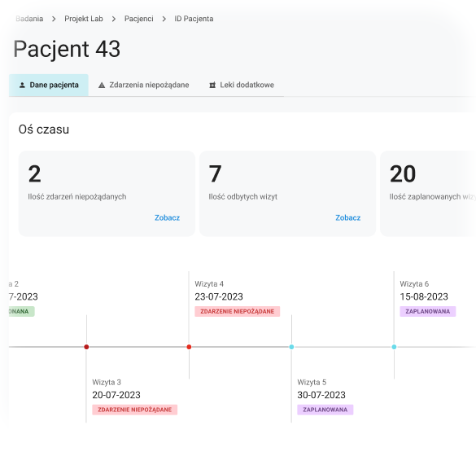The height and width of the screenshot is (456, 476).
Task: Click the Wizyta 3 label
Action: [x=107, y=383]
